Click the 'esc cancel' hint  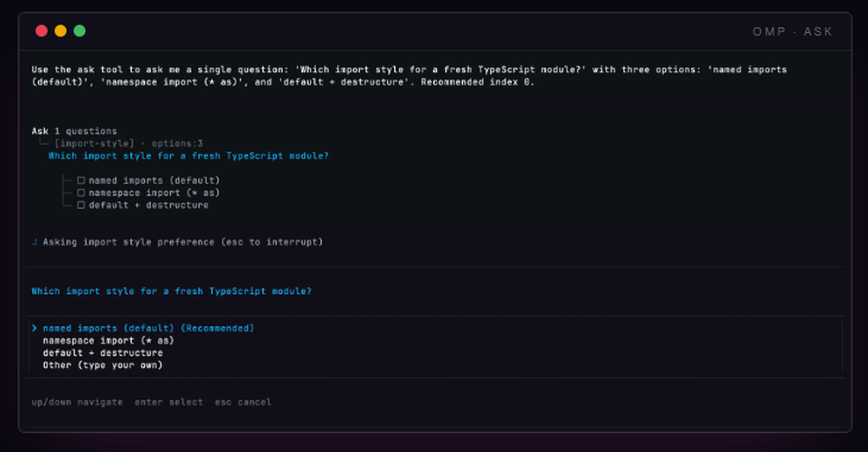[x=243, y=403]
